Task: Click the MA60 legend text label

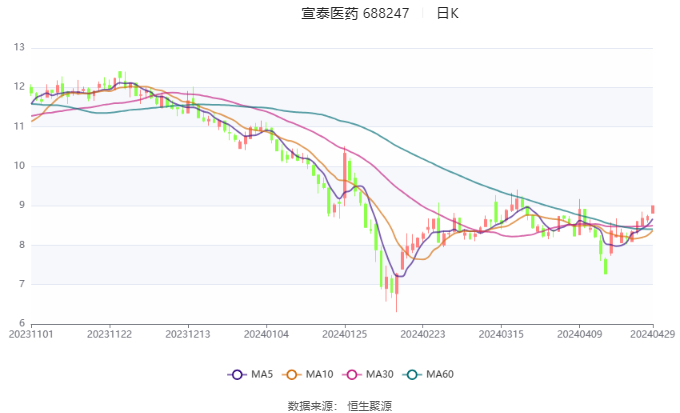Action: pos(441,374)
